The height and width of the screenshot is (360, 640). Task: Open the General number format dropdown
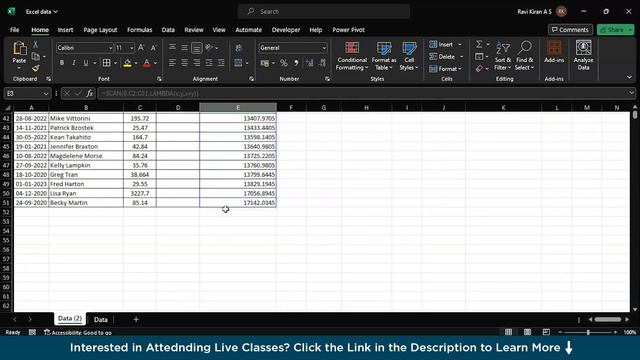coord(324,48)
